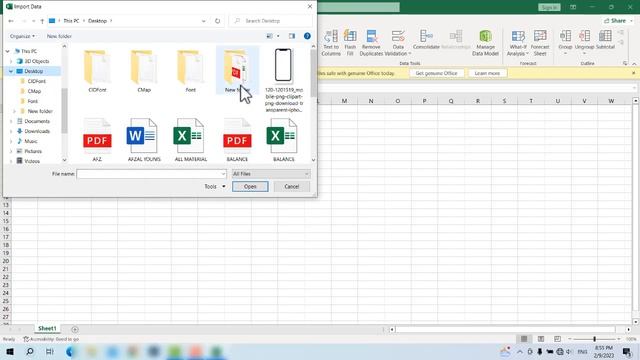
Task: Add a new sheet with plus icon
Action: click(75, 329)
